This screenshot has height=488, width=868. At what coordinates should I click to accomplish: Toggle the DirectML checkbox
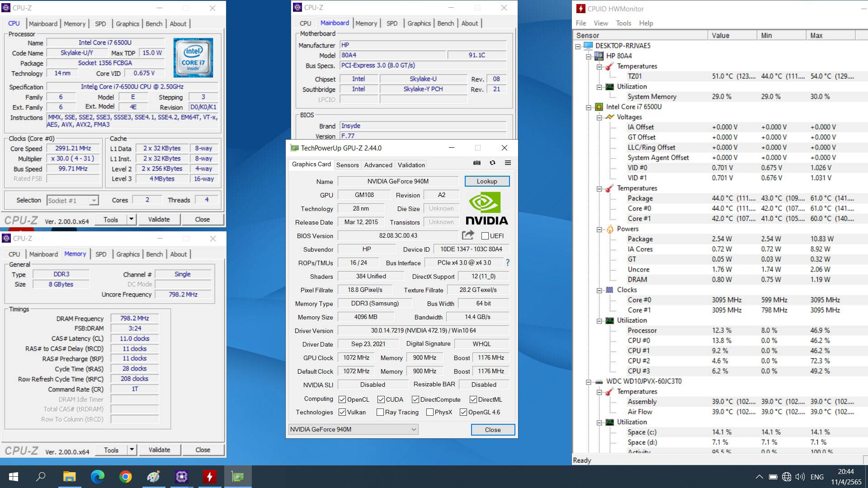tap(473, 399)
